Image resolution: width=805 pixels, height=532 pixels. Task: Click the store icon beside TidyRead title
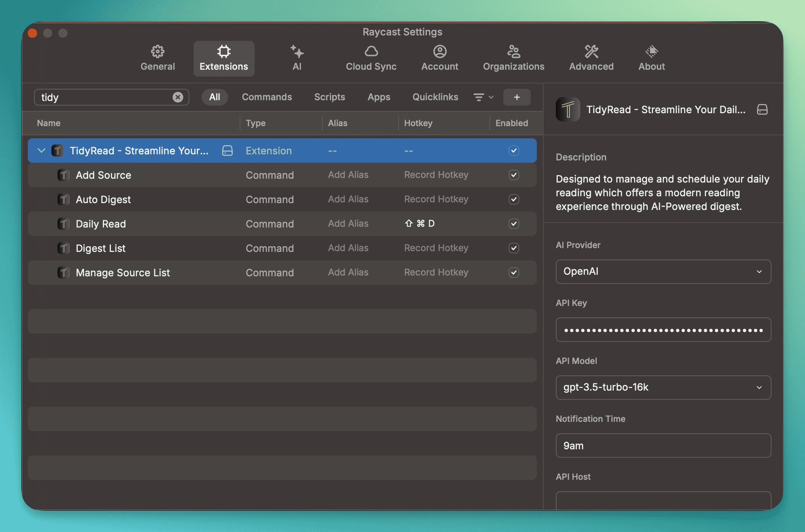(x=762, y=110)
